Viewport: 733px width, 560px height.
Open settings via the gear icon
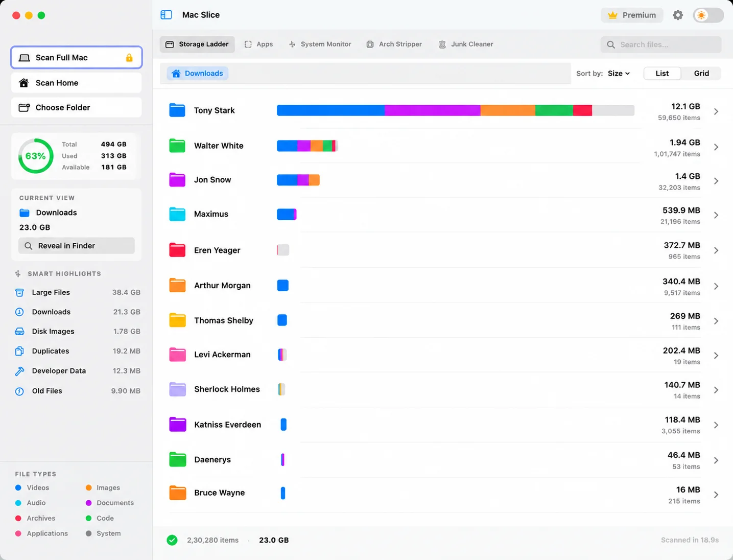678,15
